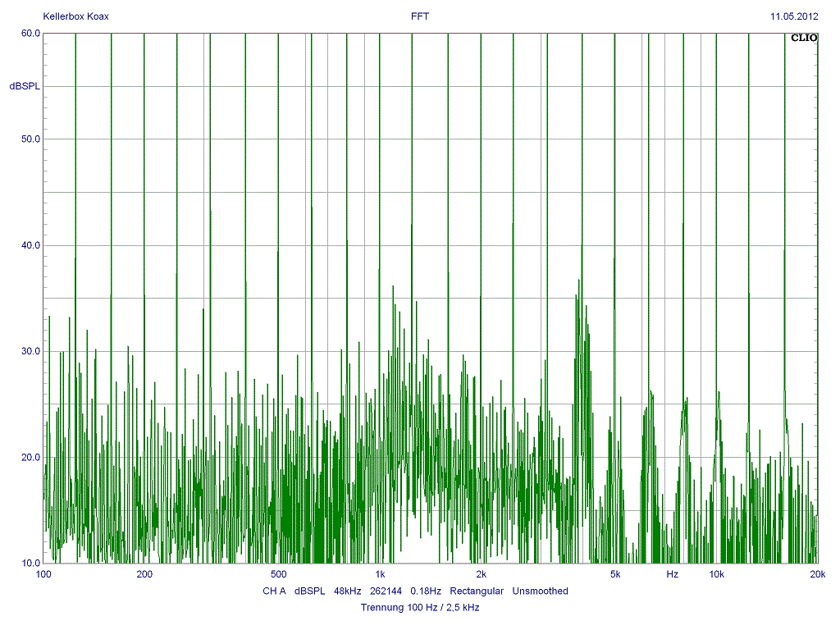Click the 'dBSPL' label in the footer

tap(309, 591)
